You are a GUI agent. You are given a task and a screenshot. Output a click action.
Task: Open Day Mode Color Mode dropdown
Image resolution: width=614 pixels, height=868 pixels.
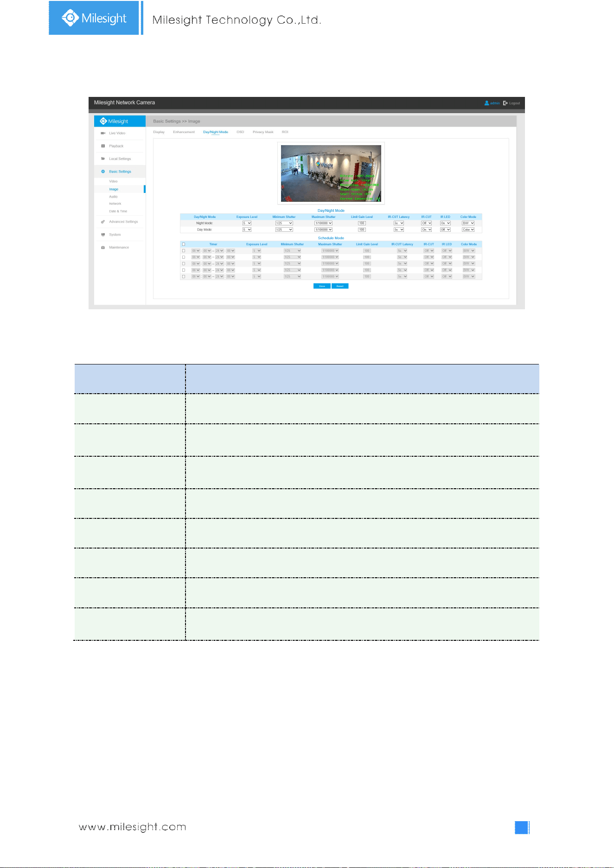468,230
